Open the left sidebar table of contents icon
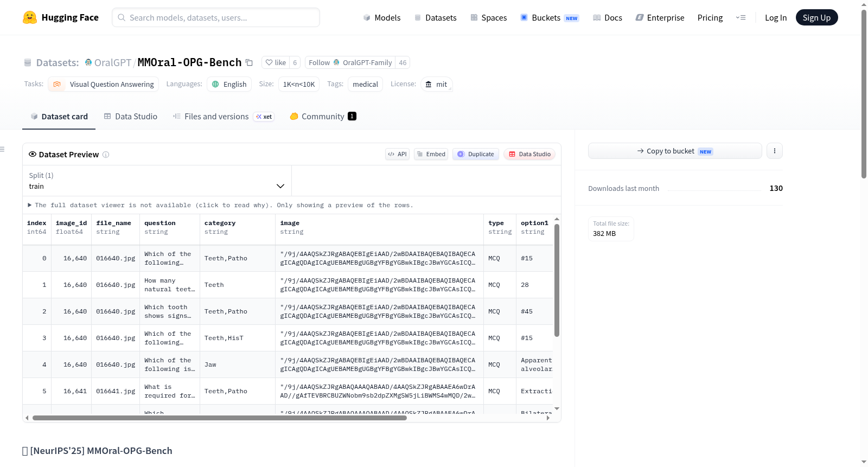 (2, 149)
